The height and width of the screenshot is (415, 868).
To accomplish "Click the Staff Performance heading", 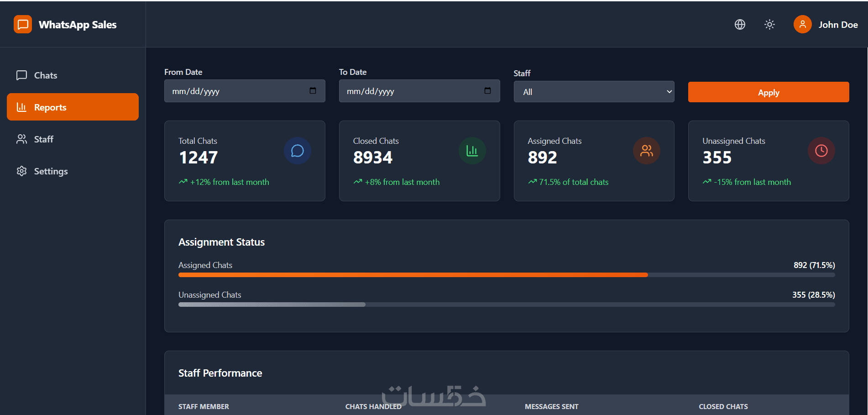I will tap(220, 373).
